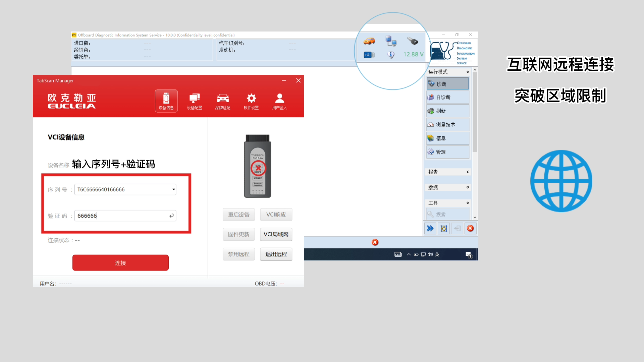
Task: Close the TabScan Manager window
Action: click(x=298, y=80)
